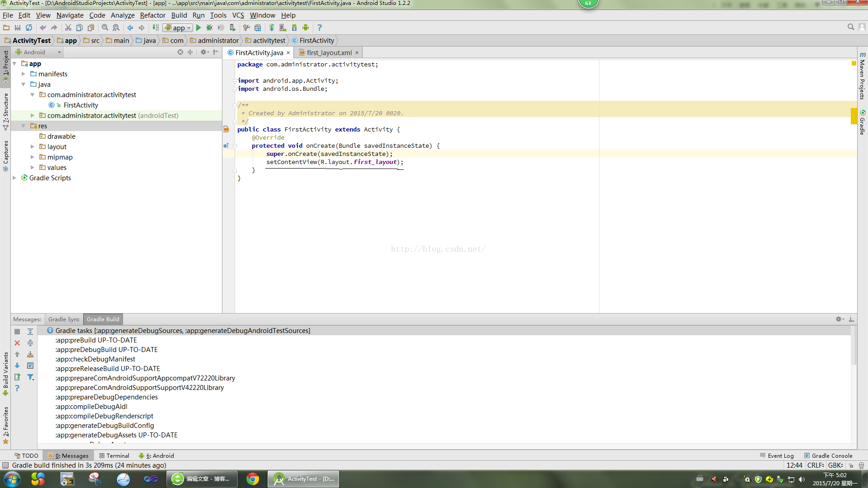Open Android Device Monitor icon
This screenshot has width=868, height=488.
(x=306, y=28)
